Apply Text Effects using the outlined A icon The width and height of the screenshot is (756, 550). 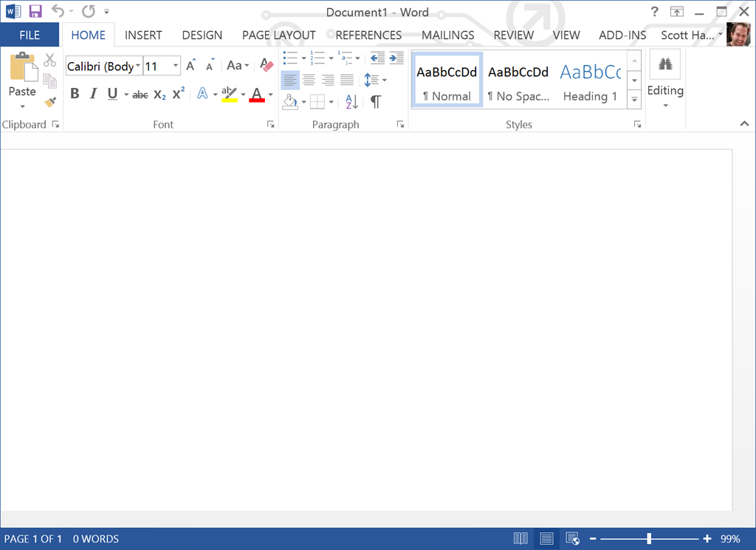202,94
